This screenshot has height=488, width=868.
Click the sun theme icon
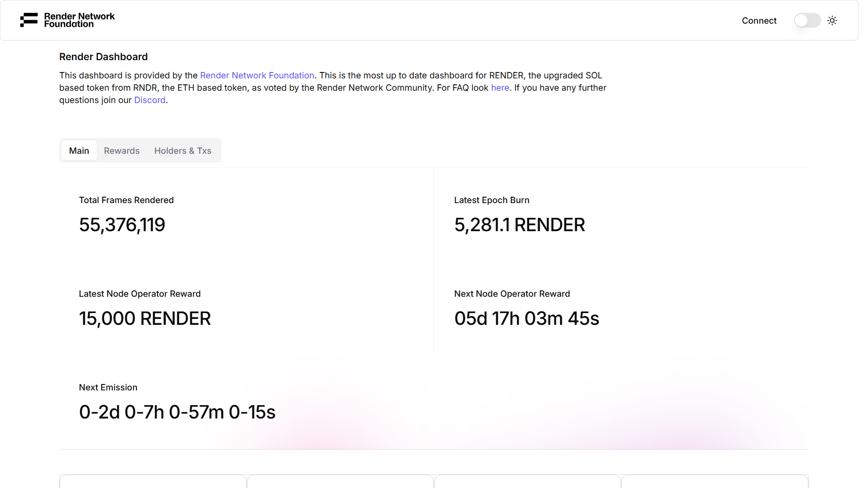[832, 20]
